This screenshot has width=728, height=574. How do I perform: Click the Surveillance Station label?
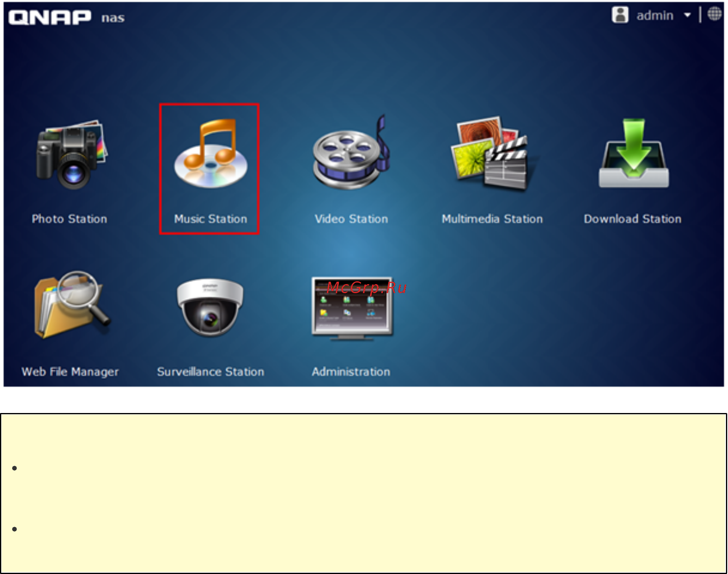pos(211,372)
